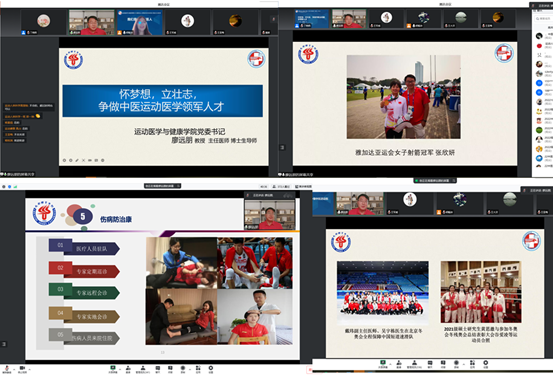Open invite icon below the 伤病防治康 slide
Screen dimensions: 553x375
click(x=128, y=368)
